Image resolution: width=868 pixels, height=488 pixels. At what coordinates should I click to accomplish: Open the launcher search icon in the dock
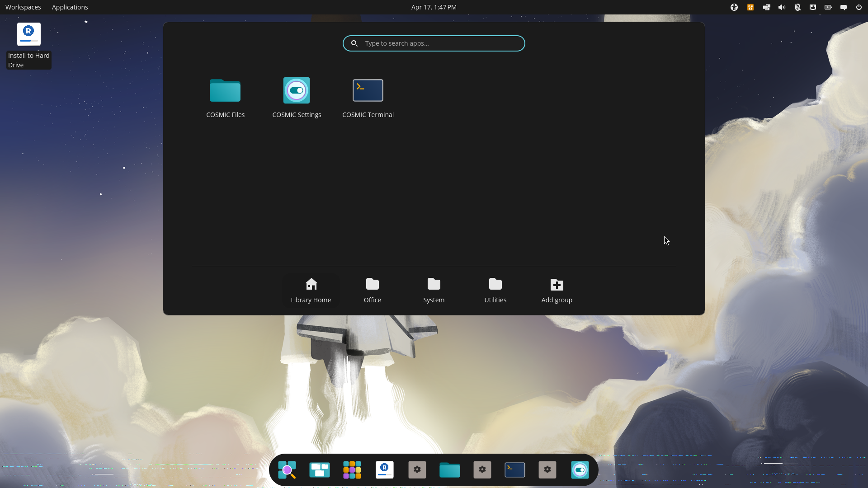tap(287, 470)
